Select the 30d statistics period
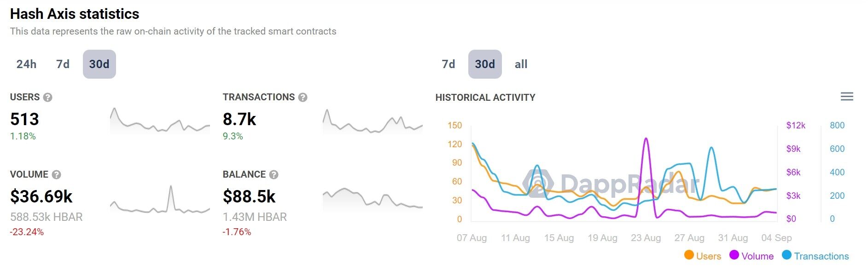 99,64
